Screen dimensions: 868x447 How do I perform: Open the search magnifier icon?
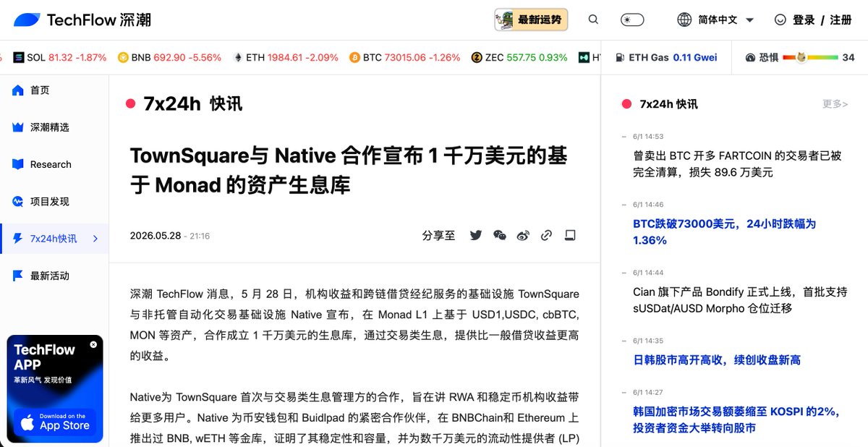click(593, 20)
